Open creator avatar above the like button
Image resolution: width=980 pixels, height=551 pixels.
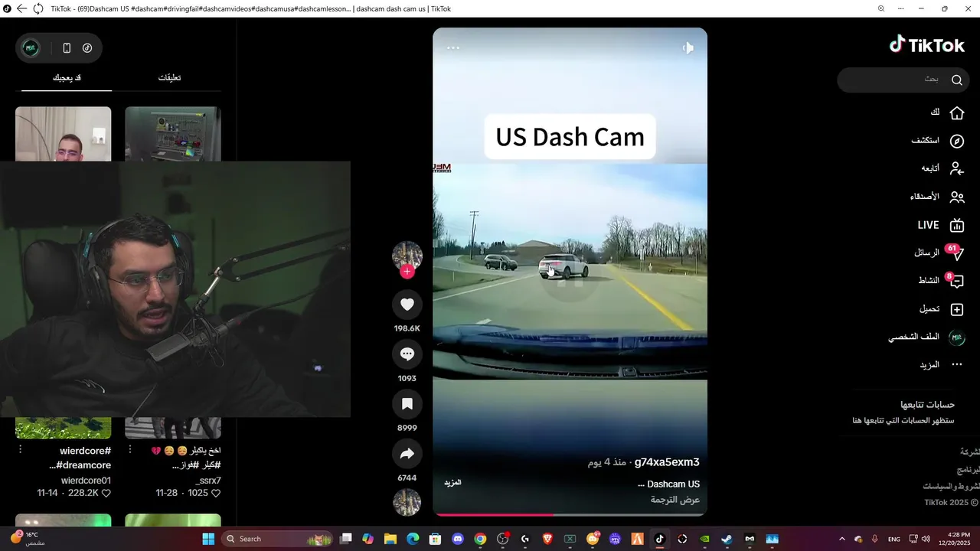tap(407, 256)
